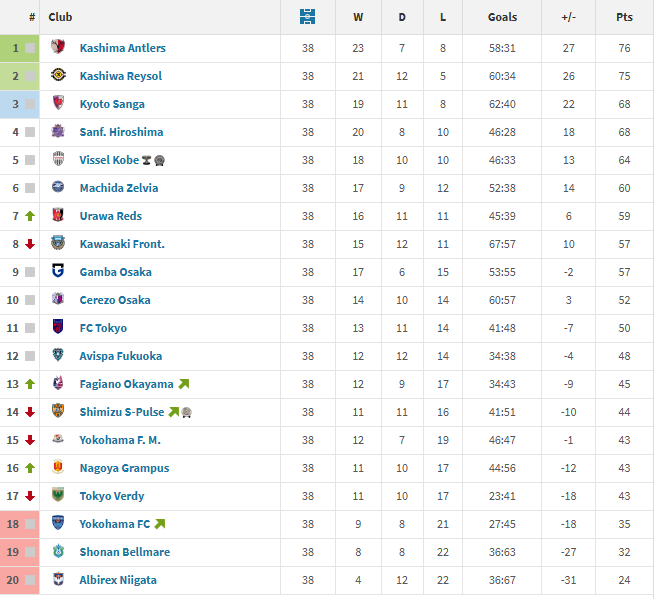Click the Kashiwa Reysol yellow-black crest
The image size is (654, 599).
coord(58,76)
